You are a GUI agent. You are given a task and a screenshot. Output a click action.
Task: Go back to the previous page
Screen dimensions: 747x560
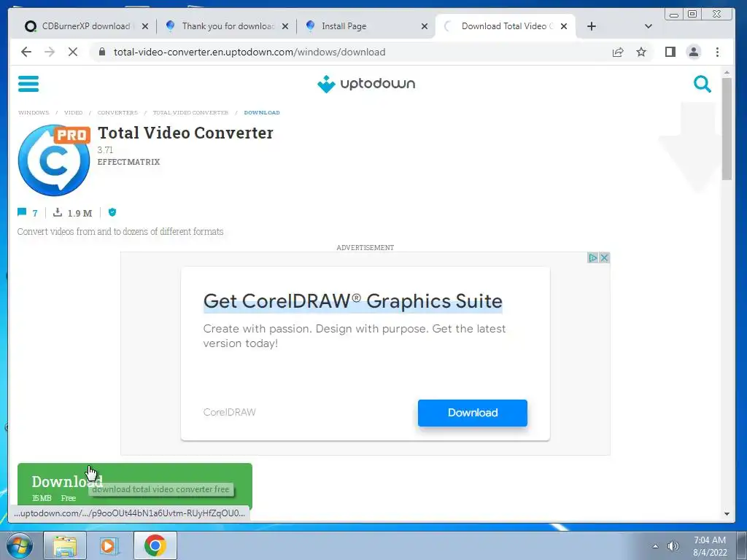coord(26,52)
